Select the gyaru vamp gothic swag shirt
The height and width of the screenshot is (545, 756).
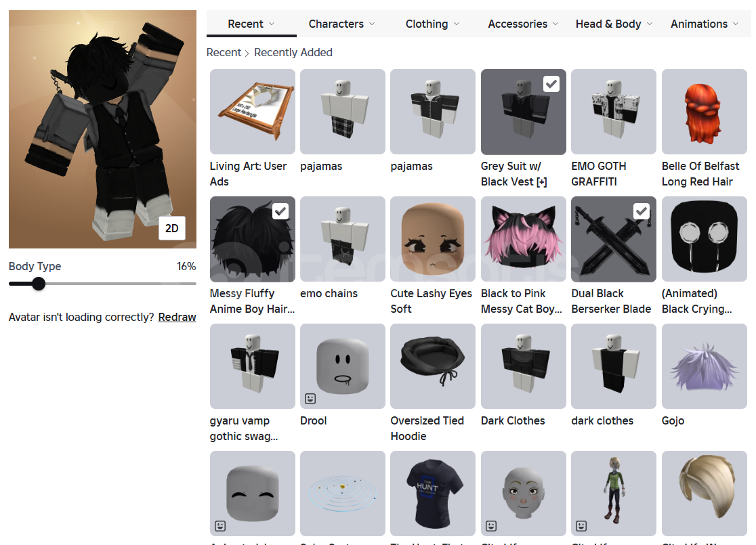(252, 366)
